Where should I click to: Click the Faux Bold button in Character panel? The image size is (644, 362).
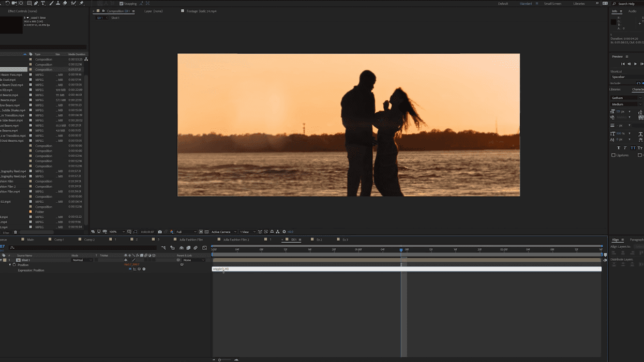pyautogui.click(x=618, y=148)
